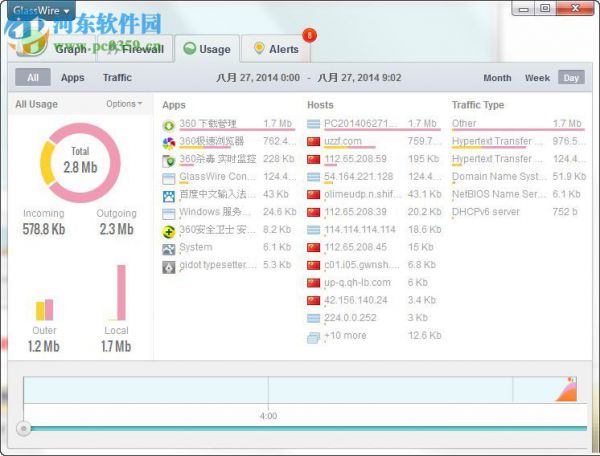Image resolution: width=600 pixels, height=456 pixels.
Task: Open the Alerts tab
Action: click(x=276, y=49)
